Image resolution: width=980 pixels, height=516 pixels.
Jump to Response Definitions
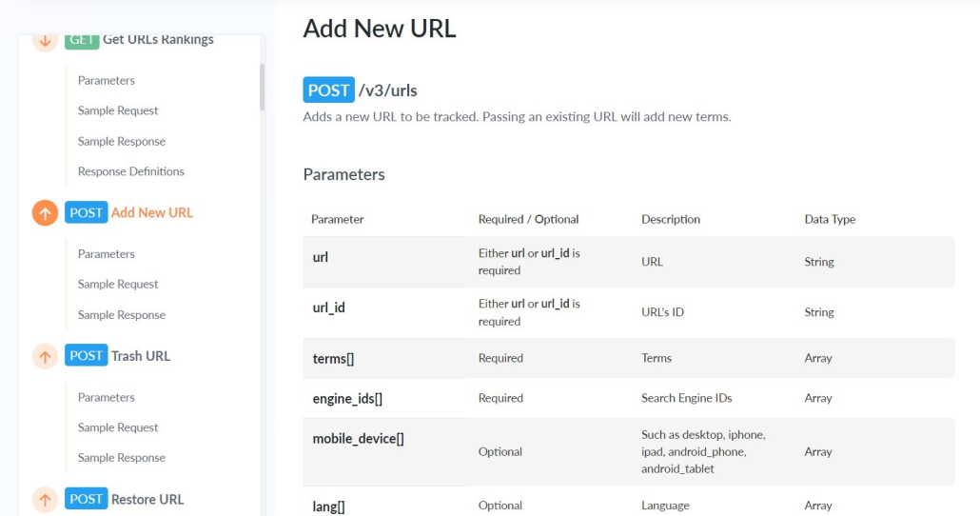click(x=131, y=171)
